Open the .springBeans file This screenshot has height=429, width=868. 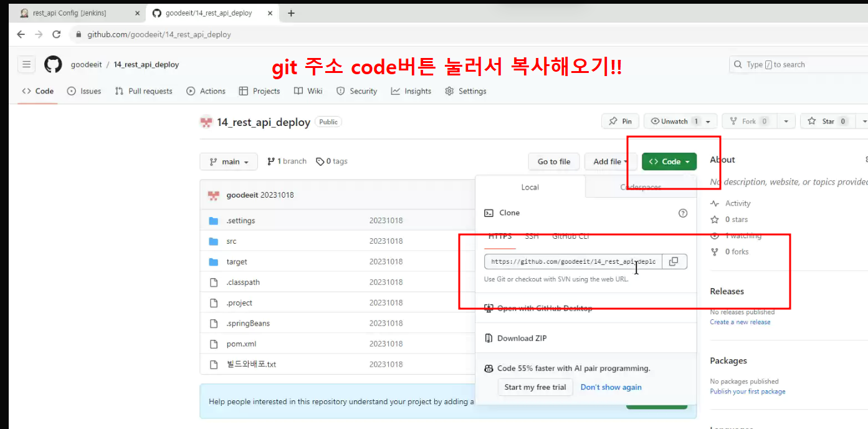pyautogui.click(x=248, y=324)
